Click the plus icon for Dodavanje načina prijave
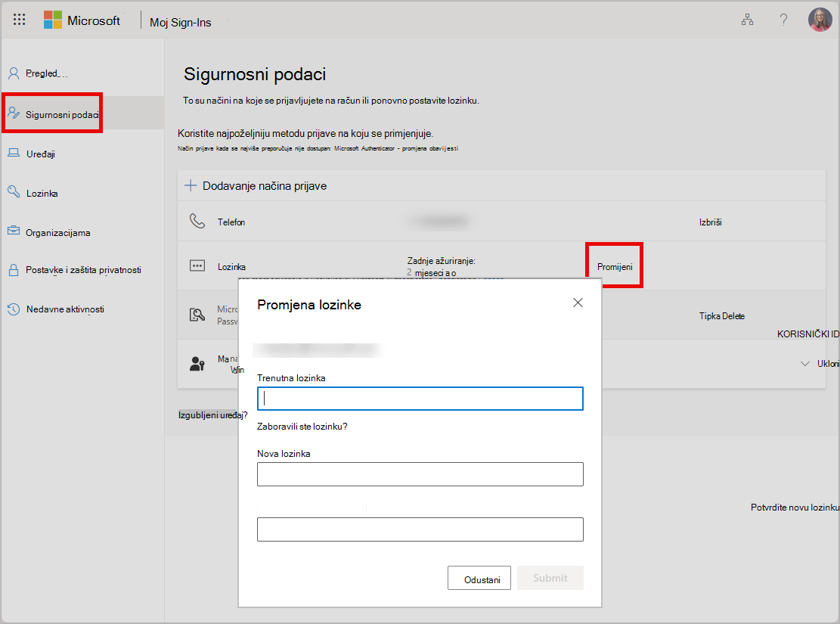The image size is (840, 624). coord(191,186)
